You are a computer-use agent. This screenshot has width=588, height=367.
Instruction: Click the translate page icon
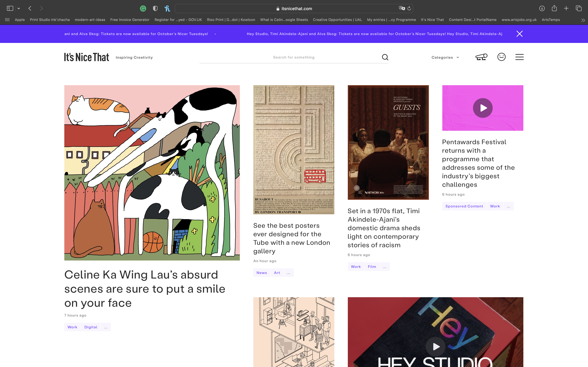point(402,9)
